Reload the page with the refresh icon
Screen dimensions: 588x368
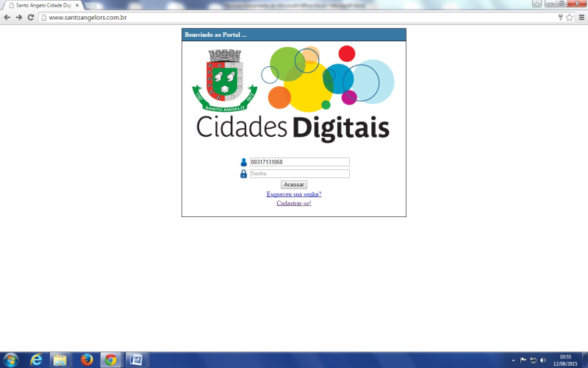coord(31,17)
